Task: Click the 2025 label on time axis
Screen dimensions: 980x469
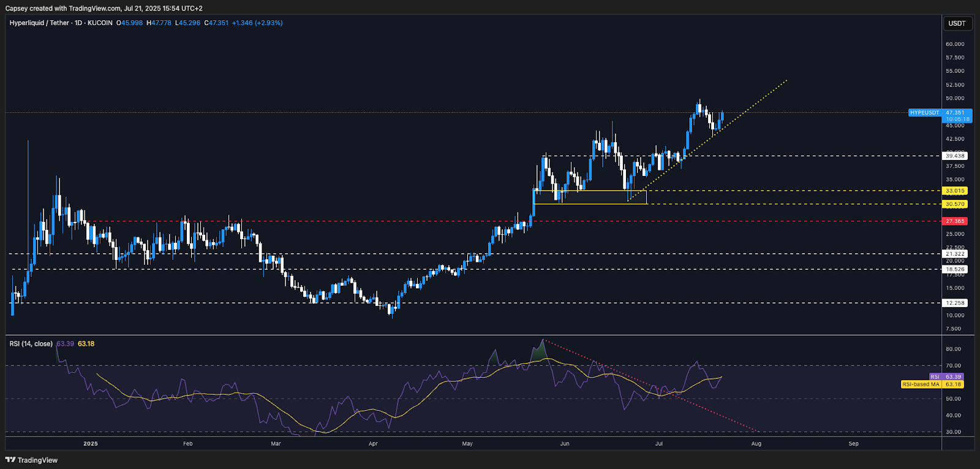Action: [x=91, y=443]
